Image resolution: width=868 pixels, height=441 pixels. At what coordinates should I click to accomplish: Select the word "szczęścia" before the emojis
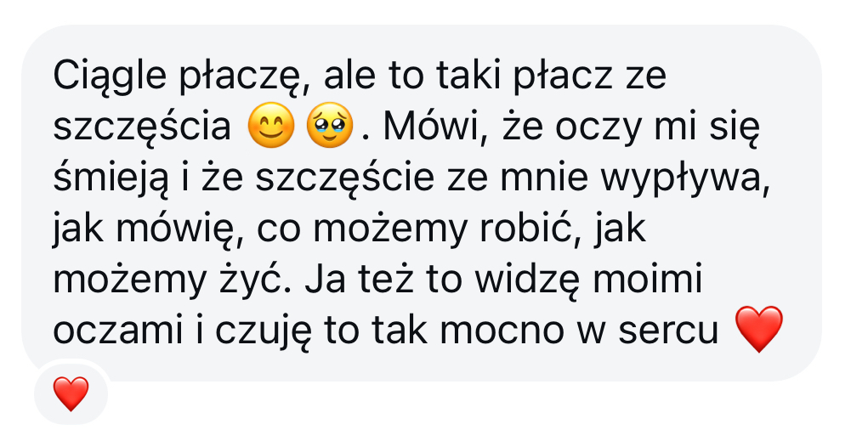(x=142, y=127)
